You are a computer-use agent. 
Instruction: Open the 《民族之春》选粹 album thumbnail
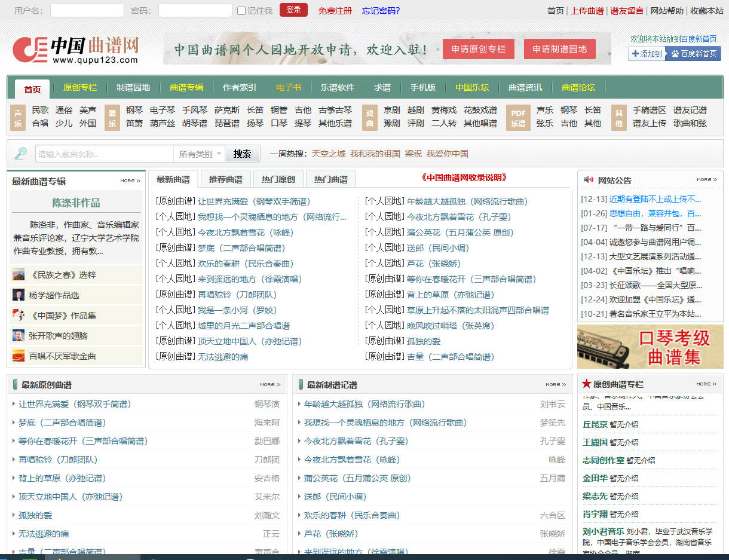(19, 275)
